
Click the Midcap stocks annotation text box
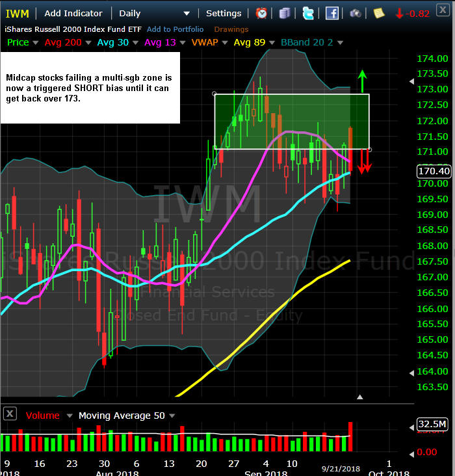tap(90, 88)
